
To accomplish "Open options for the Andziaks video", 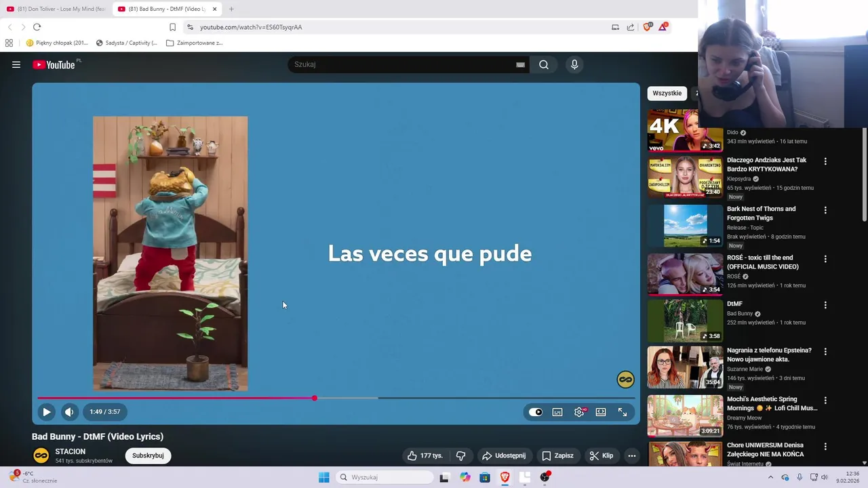I will tap(825, 161).
